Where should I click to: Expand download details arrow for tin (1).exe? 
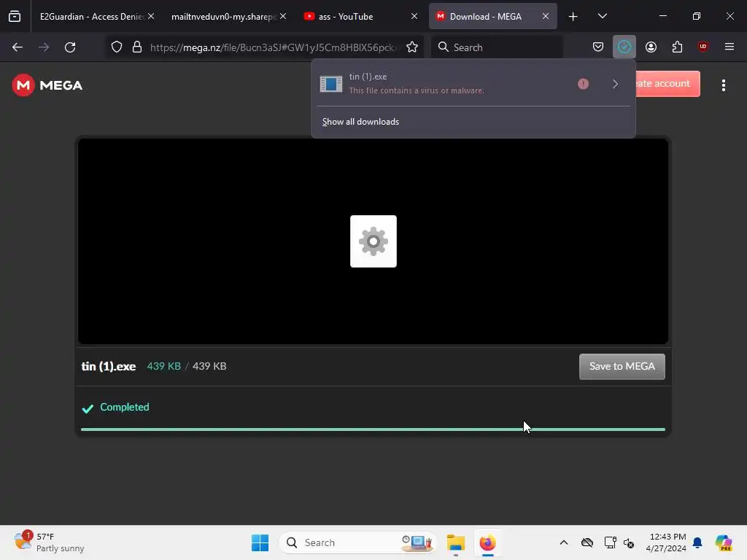click(x=615, y=84)
